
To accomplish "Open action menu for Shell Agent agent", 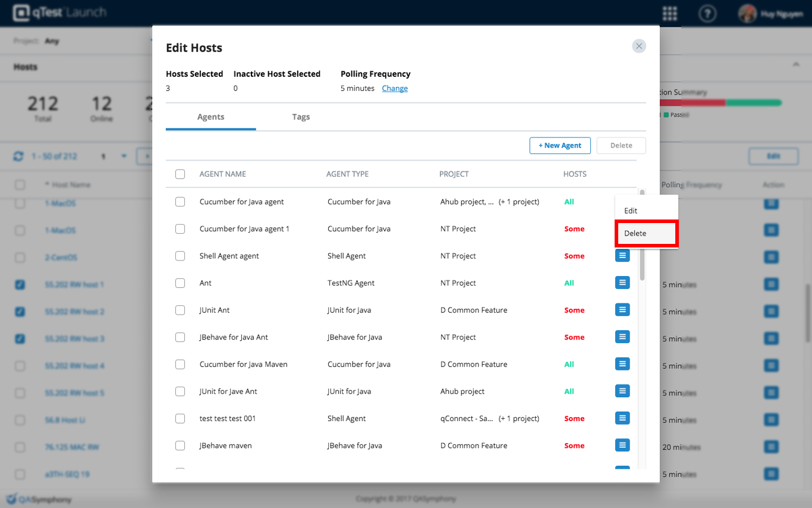I will (x=622, y=256).
